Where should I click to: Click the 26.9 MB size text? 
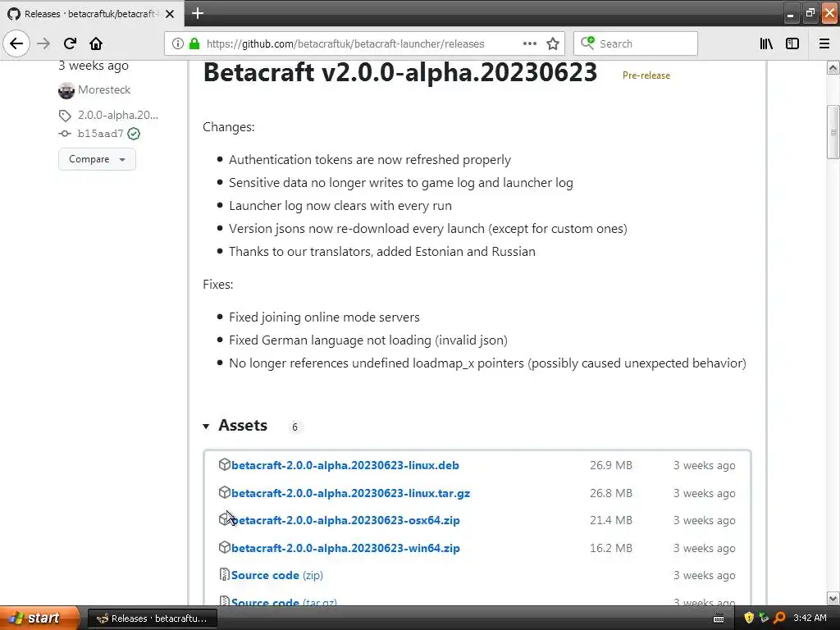click(x=610, y=466)
